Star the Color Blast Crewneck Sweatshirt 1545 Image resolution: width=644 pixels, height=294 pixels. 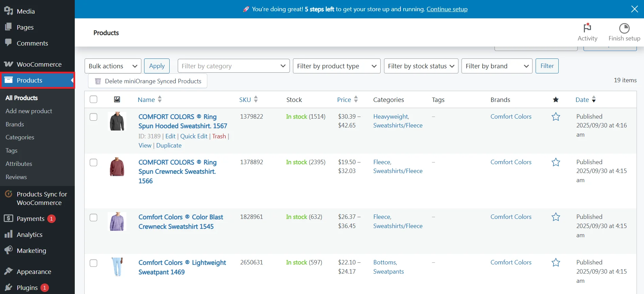click(x=556, y=217)
